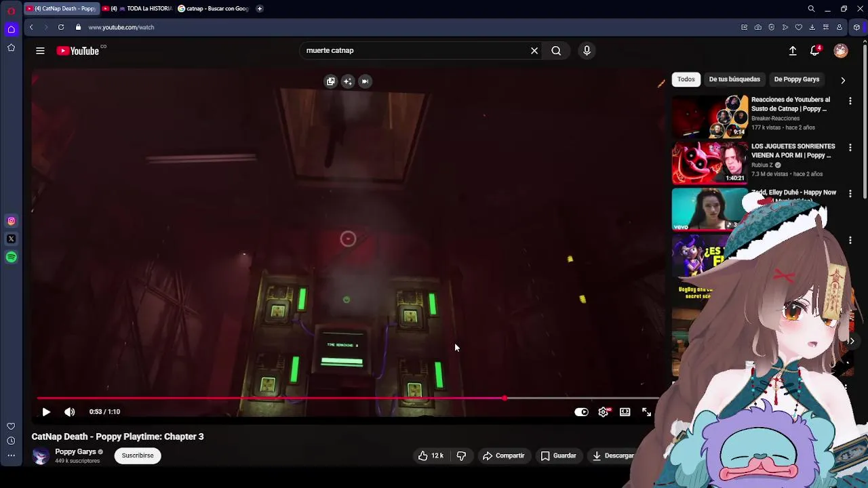The height and width of the screenshot is (488, 868).
Task: Open LOS JUGUETES SONRIENTES video thumbnail
Action: point(709,163)
